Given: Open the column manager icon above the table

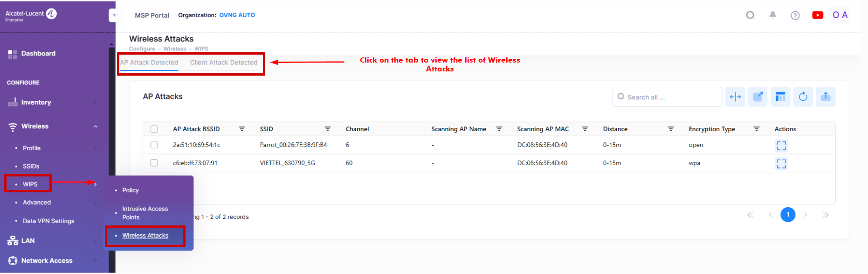Looking at the screenshot, I should click(x=780, y=97).
